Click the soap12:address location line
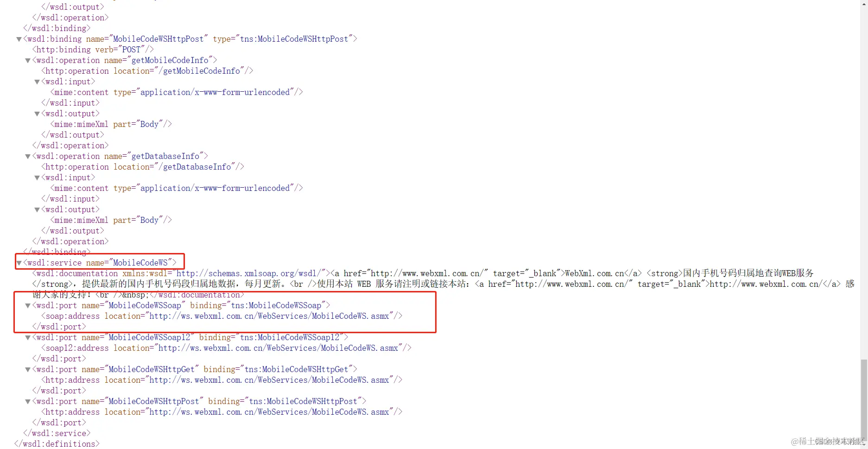Image resolution: width=868 pixels, height=449 pixels. tap(227, 348)
